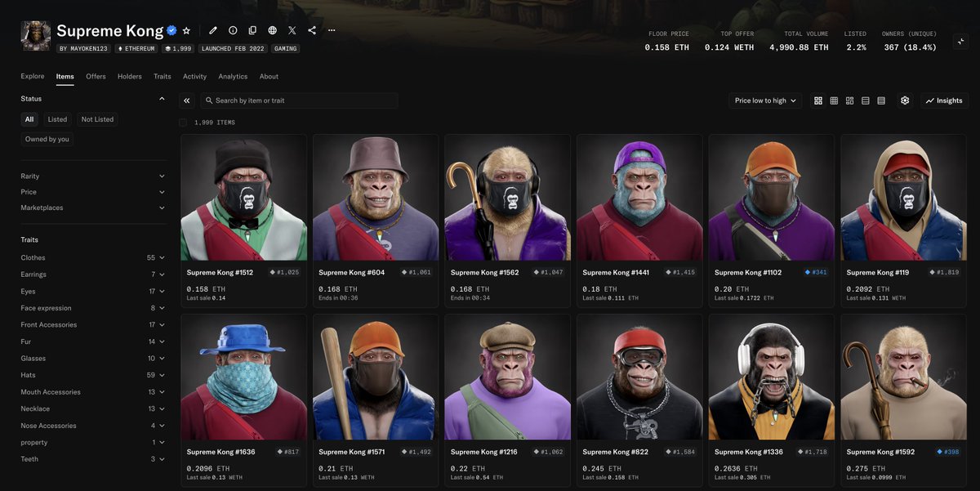Switch to the Explore tab
This screenshot has width=980, height=491.
pos(33,76)
